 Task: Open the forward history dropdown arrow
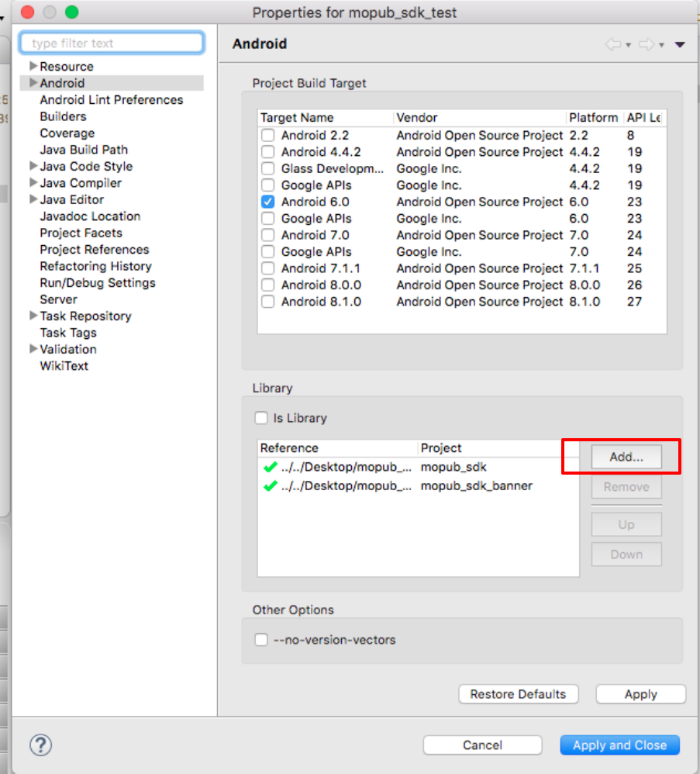[661, 46]
